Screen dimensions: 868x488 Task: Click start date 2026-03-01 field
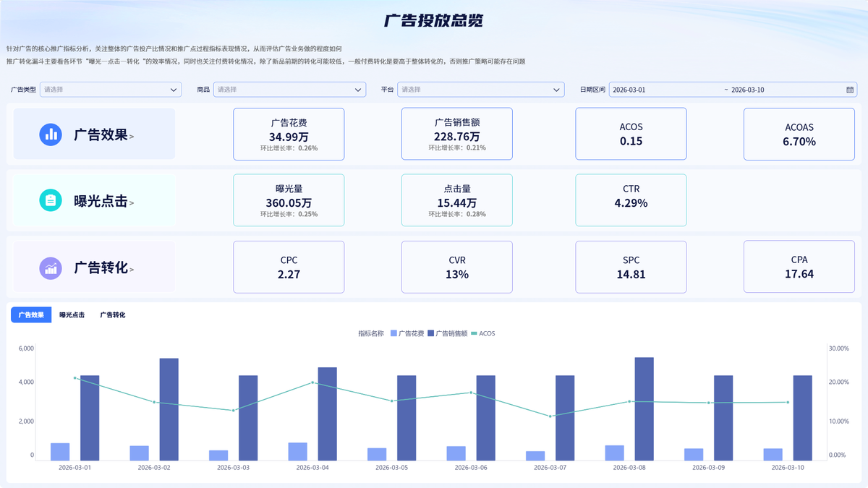(x=629, y=90)
